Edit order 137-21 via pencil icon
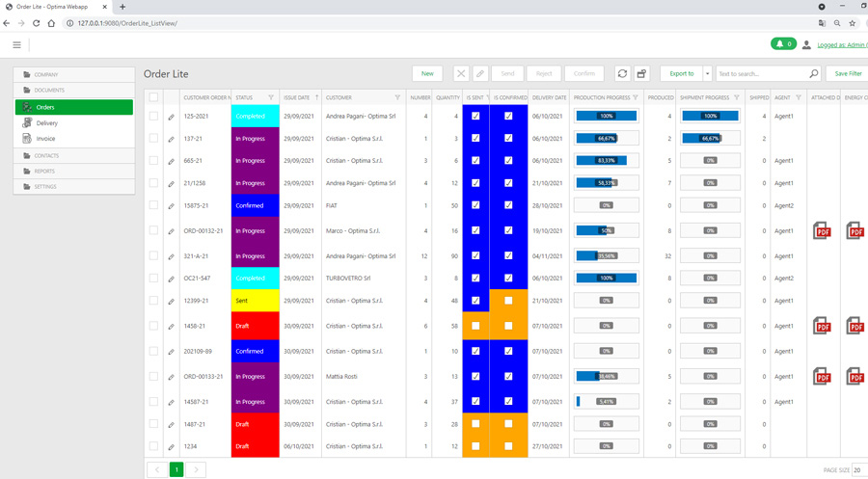The width and height of the screenshot is (868, 479). 171,139
